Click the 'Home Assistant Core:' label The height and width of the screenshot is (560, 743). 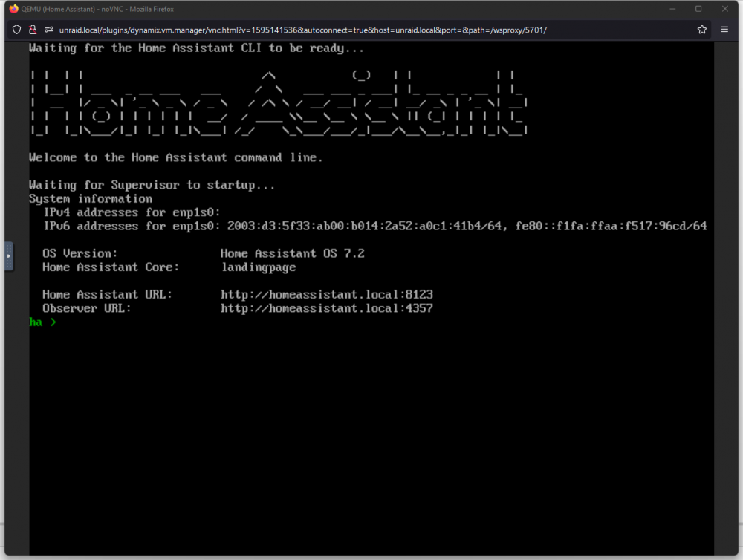(x=111, y=267)
